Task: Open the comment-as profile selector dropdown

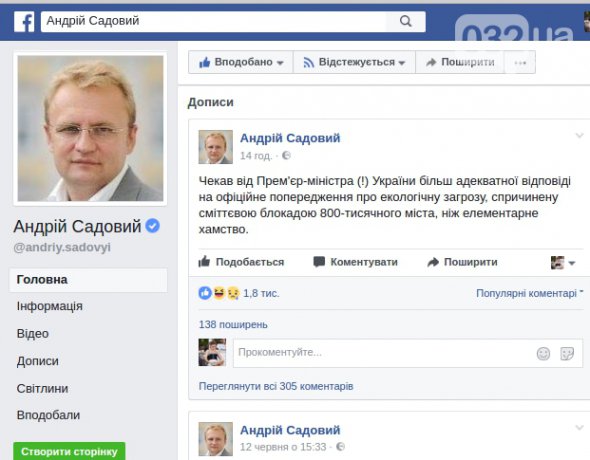Action: [x=563, y=263]
